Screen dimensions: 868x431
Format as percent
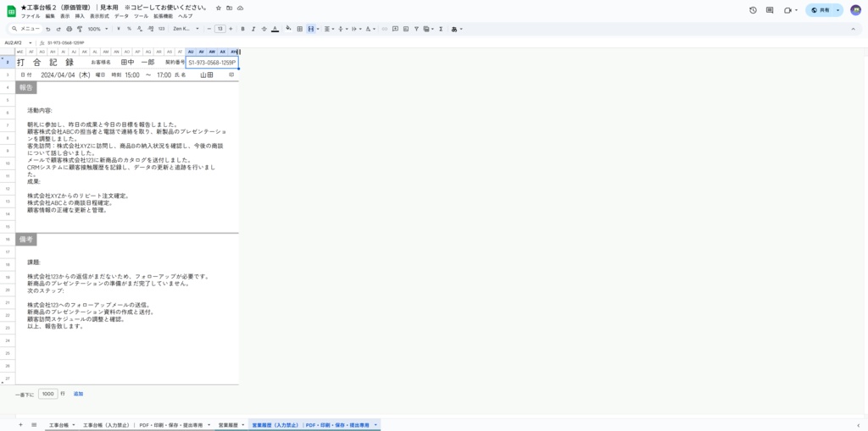(x=129, y=29)
